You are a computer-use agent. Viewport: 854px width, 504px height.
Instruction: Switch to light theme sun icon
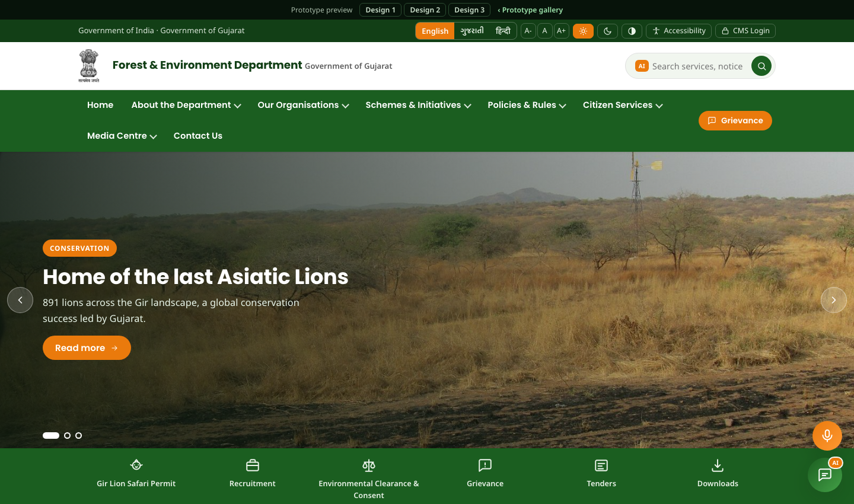pos(583,31)
